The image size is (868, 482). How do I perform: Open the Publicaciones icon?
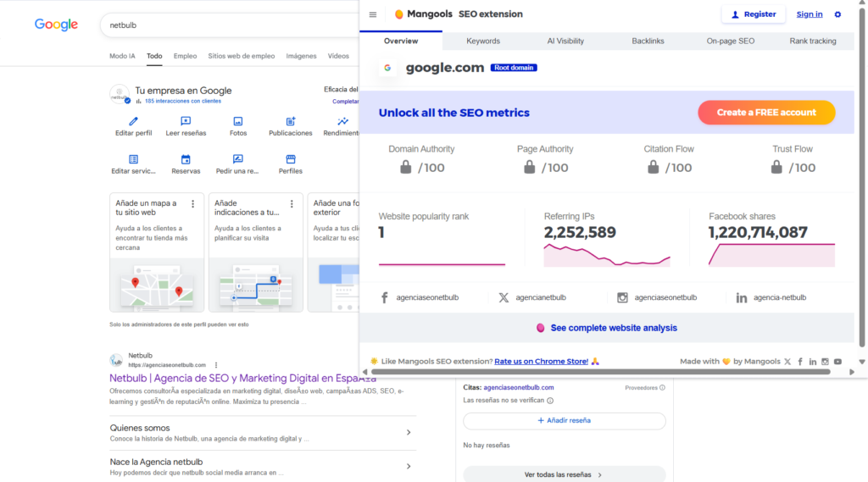point(291,121)
